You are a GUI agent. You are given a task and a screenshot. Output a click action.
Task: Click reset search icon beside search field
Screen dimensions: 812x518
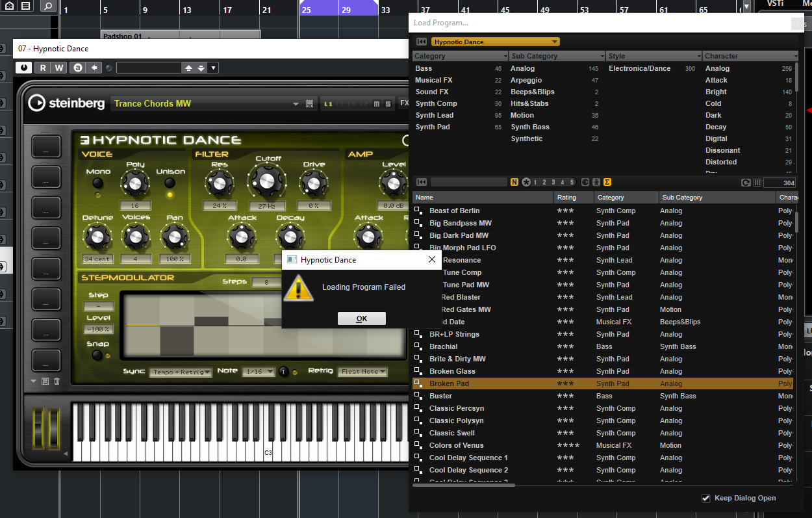[x=422, y=182]
